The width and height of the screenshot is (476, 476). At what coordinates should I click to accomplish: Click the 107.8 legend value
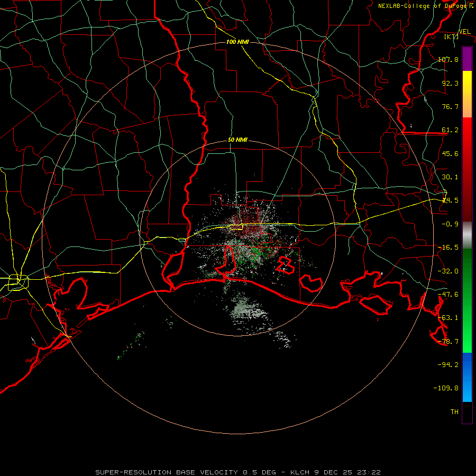click(448, 59)
